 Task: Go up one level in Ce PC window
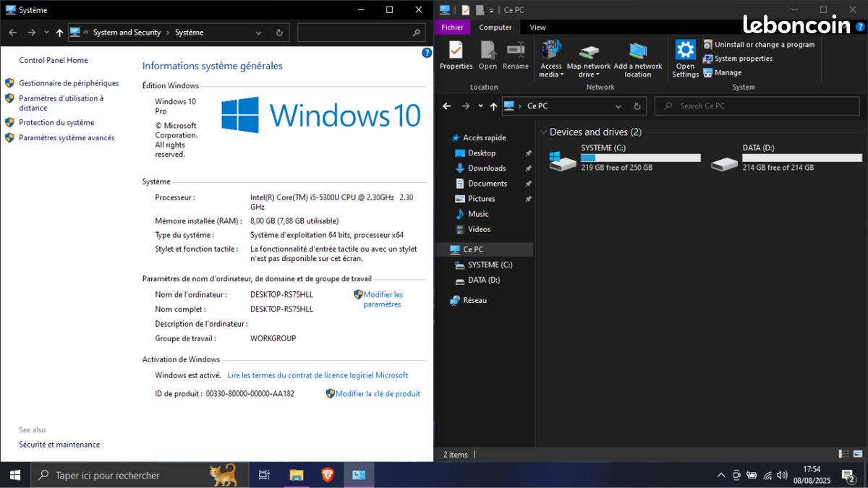point(493,106)
